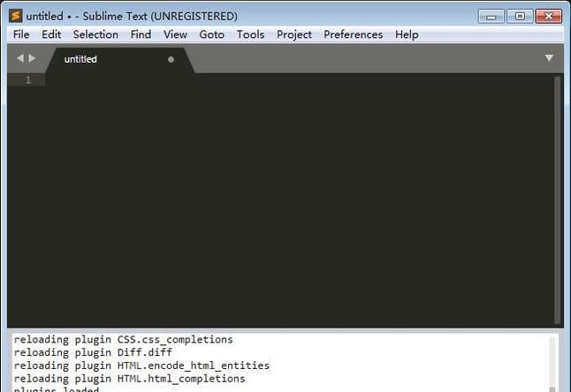Screen dimensions: 571x392
Task: Click console line 'reloading plugin HTML.html_completions'
Action: coord(129,379)
